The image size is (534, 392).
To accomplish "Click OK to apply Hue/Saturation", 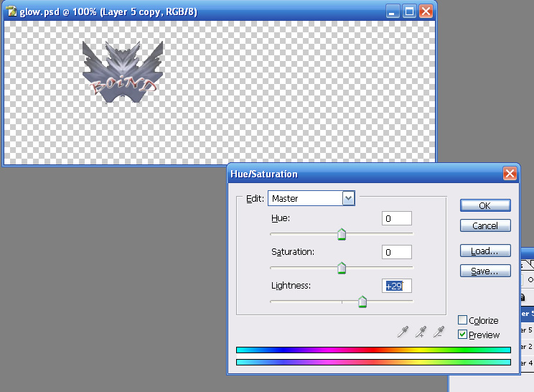I will pyautogui.click(x=485, y=205).
